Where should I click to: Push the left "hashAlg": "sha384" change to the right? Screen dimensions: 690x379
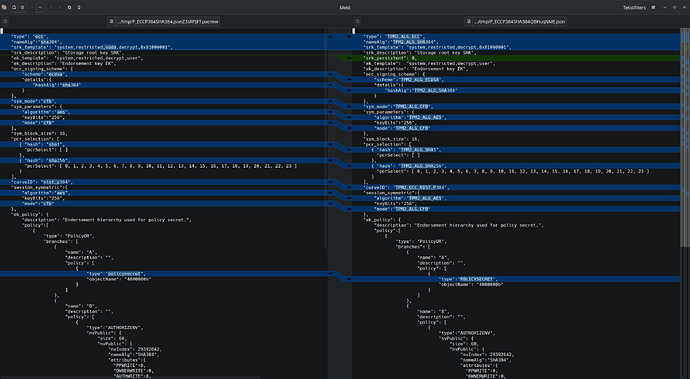(330, 85)
